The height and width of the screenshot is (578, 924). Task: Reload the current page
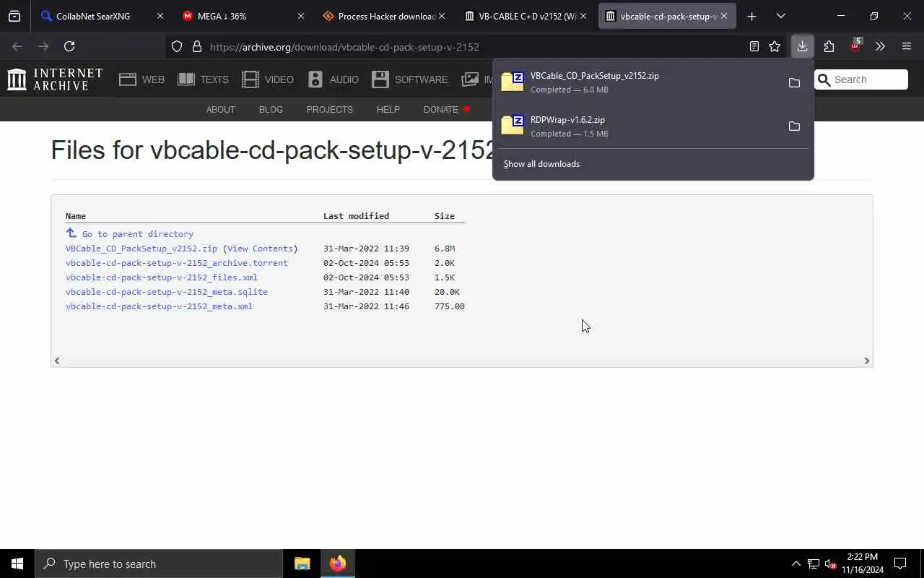(69, 46)
